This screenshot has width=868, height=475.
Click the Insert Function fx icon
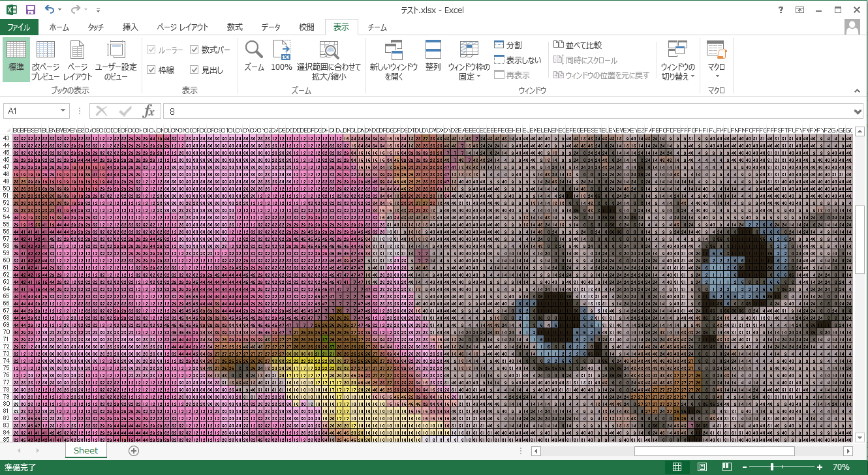(x=149, y=111)
